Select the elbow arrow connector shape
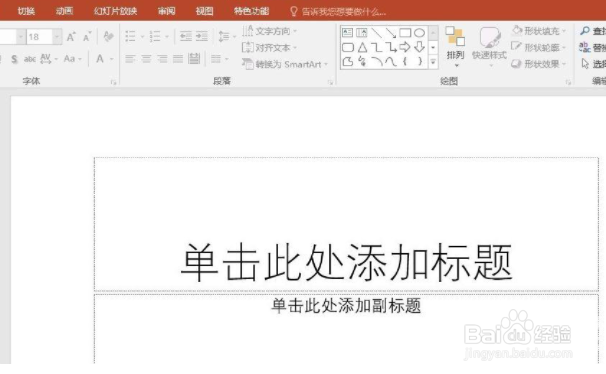Screen dimensions: 606x374 pyautogui.click(x=391, y=48)
